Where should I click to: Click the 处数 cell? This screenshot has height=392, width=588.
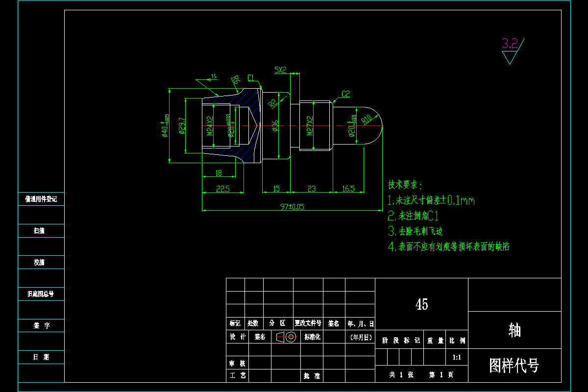(253, 323)
